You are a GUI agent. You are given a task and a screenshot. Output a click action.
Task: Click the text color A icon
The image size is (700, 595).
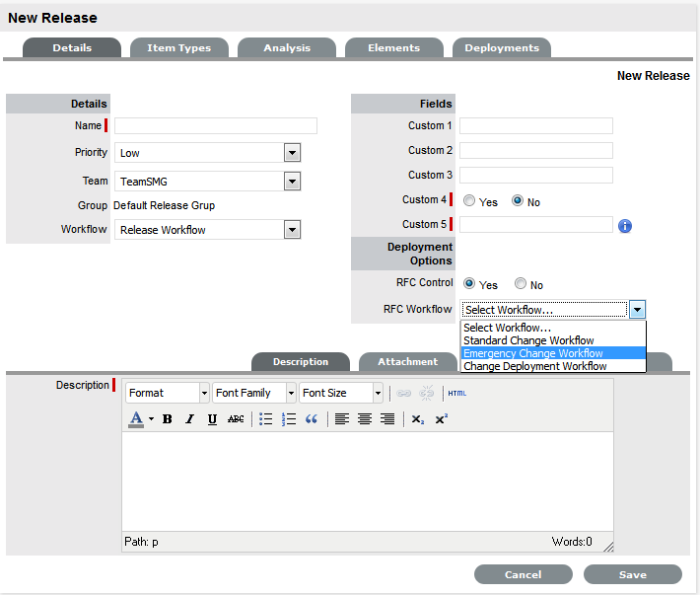tap(136, 419)
